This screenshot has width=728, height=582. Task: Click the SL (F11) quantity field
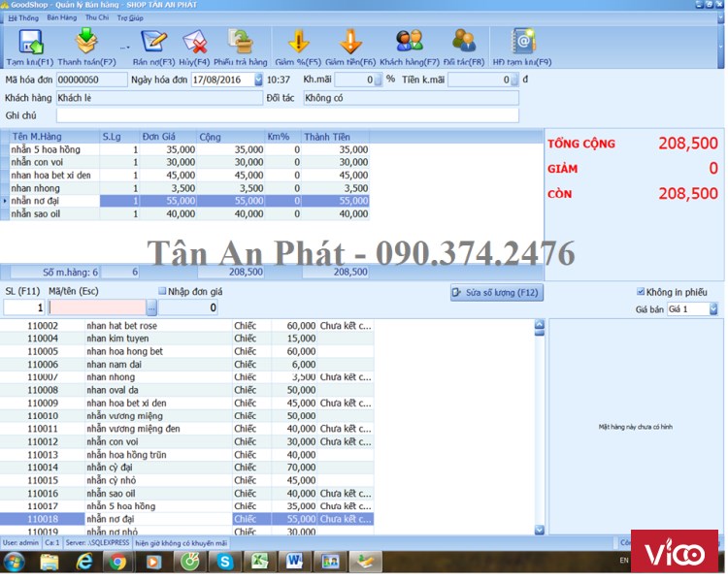point(24,307)
